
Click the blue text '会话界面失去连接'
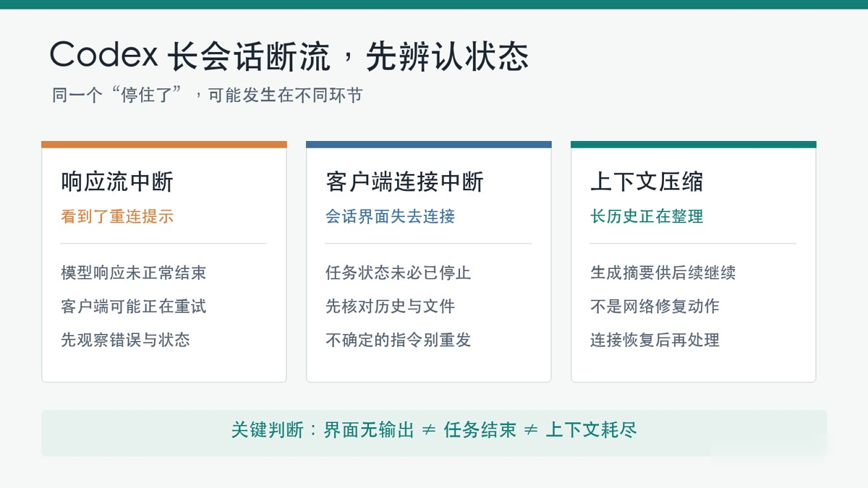point(390,216)
